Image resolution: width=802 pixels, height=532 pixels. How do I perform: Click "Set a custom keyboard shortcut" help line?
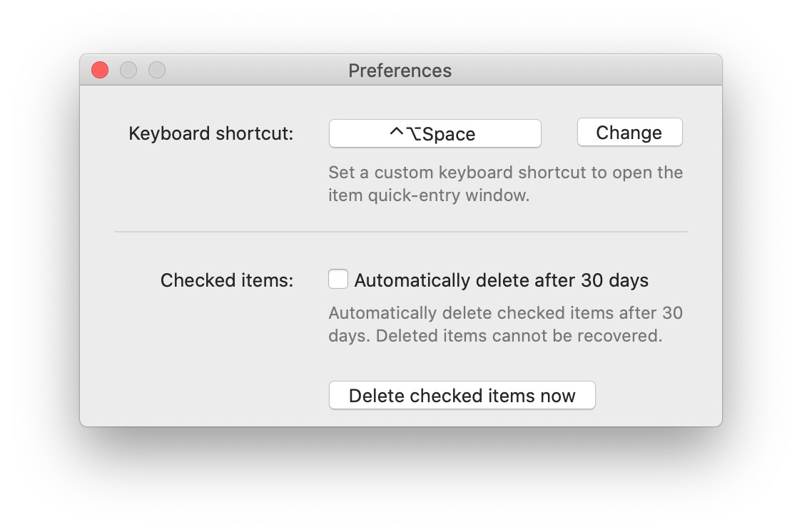pyautogui.click(x=505, y=173)
